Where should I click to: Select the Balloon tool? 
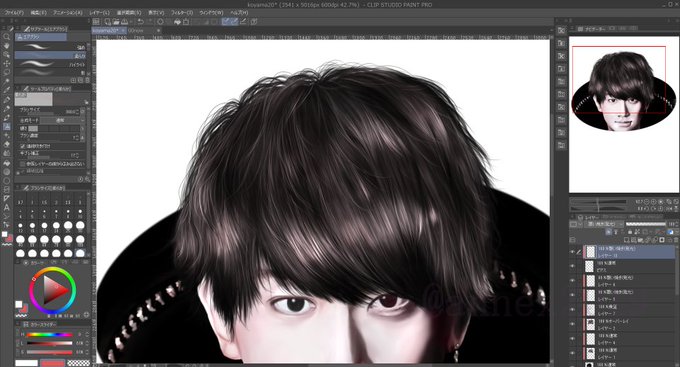pyautogui.click(x=7, y=216)
